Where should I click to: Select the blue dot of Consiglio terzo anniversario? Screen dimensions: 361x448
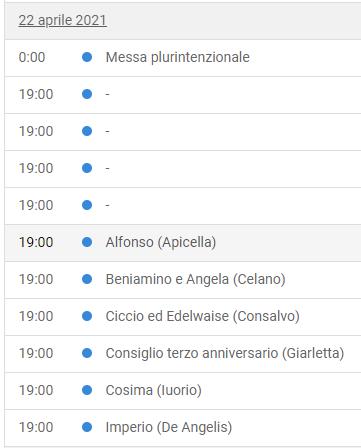pos(87,353)
